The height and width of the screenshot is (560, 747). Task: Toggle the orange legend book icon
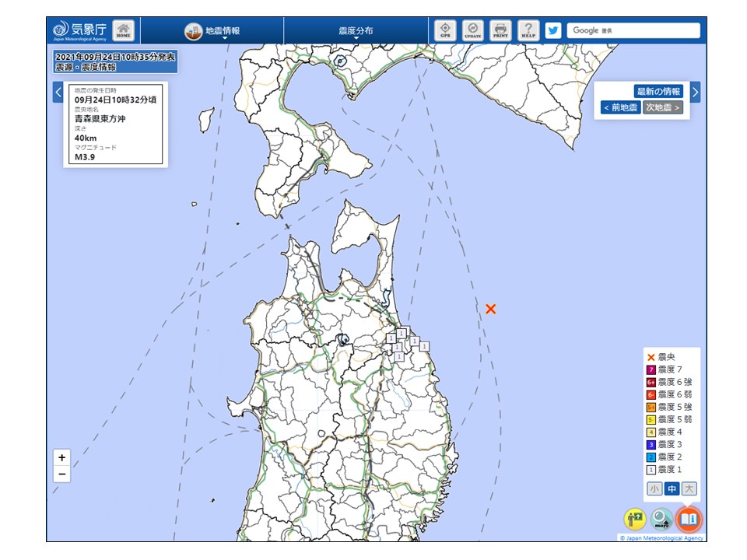689,519
